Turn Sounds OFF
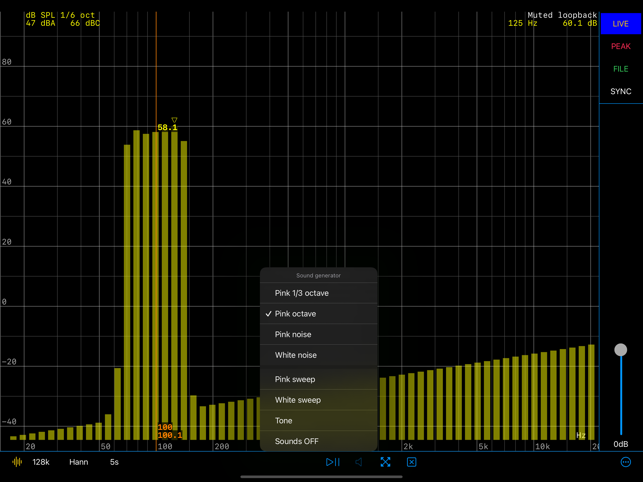This screenshot has width=643, height=482. [x=319, y=441]
